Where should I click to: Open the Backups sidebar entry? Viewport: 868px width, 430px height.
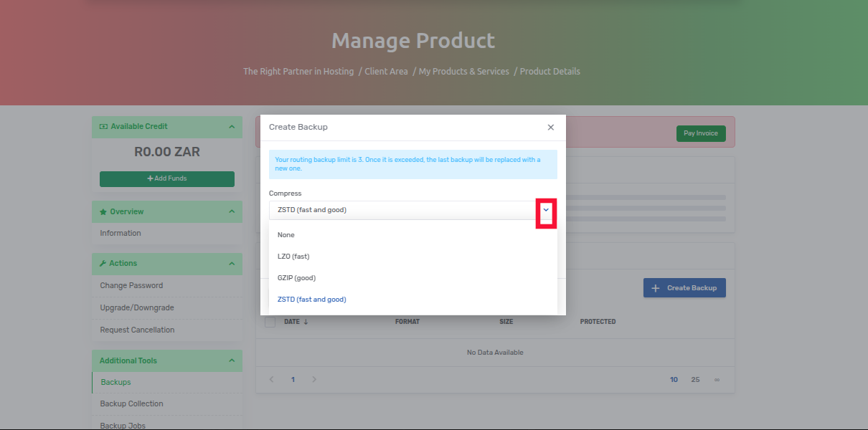tap(115, 382)
